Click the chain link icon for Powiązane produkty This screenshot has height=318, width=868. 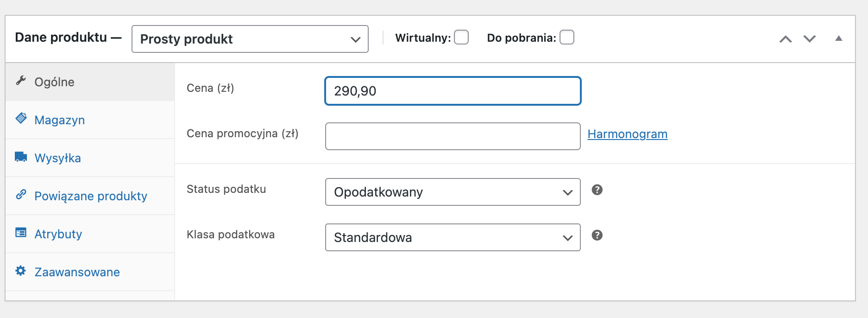point(21,194)
